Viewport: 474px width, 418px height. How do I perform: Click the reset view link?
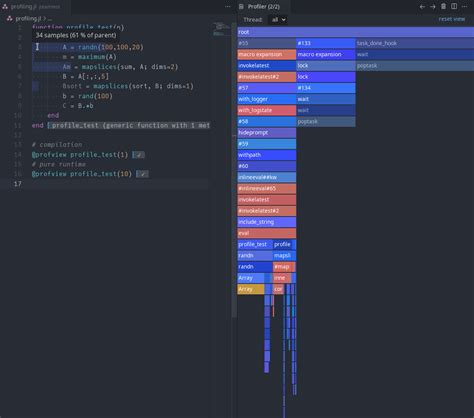(452, 19)
